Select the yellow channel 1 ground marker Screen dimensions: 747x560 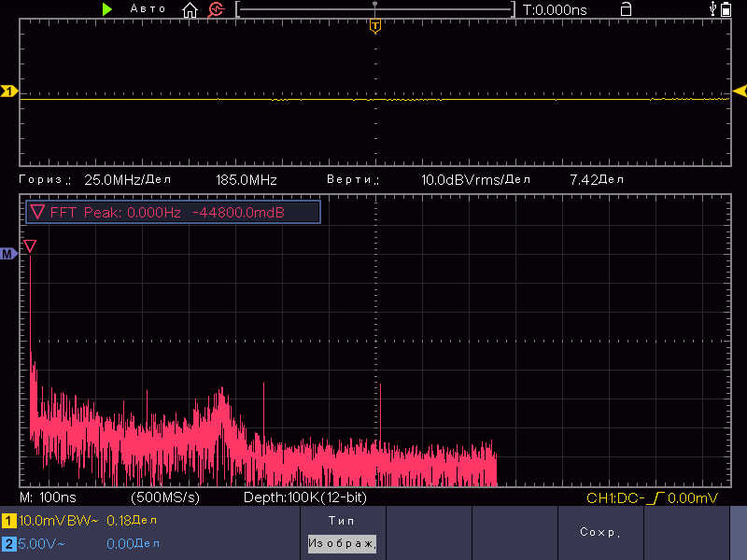(8, 91)
